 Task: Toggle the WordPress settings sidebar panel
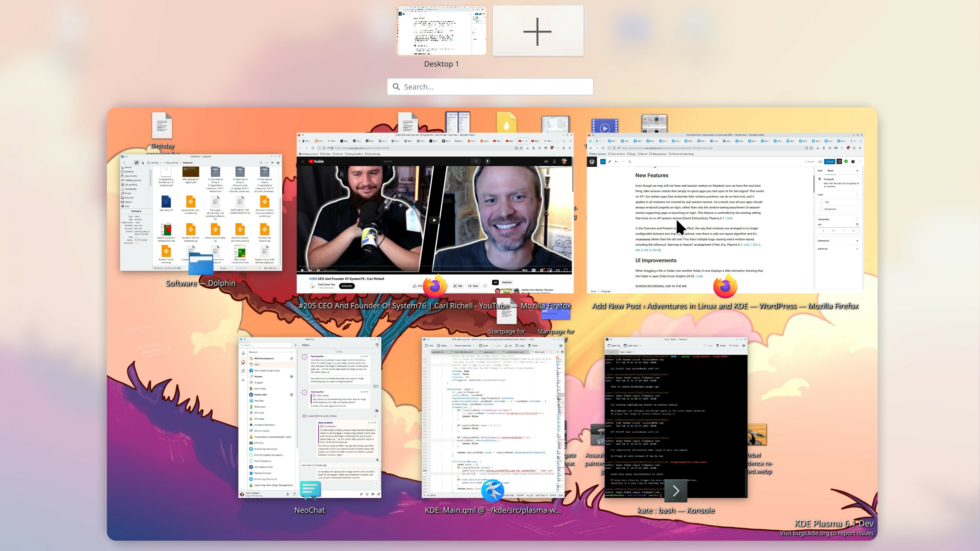[x=840, y=162]
